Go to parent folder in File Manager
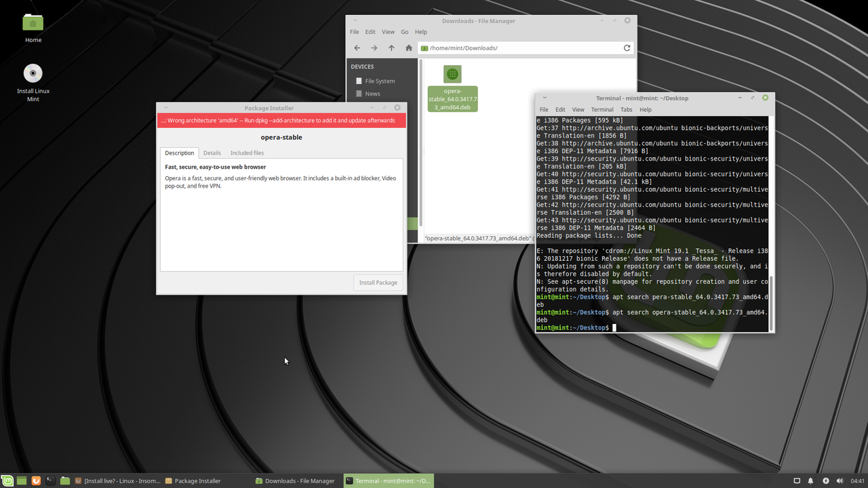This screenshot has height=488, width=868. coord(391,48)
